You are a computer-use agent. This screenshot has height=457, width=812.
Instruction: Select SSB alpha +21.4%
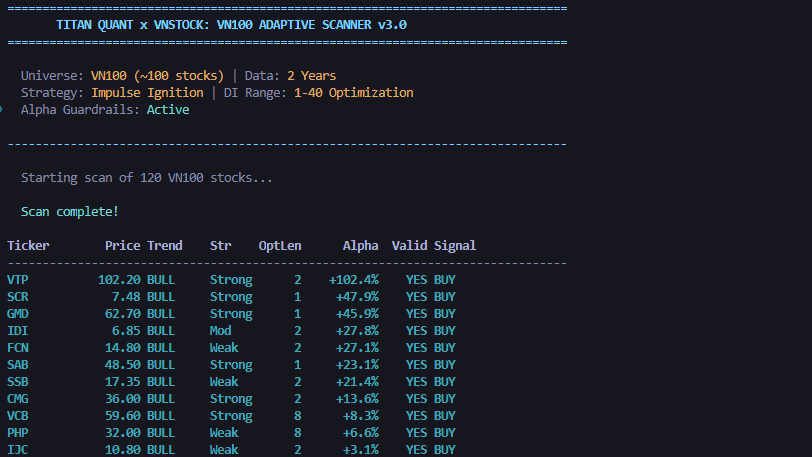357,382
